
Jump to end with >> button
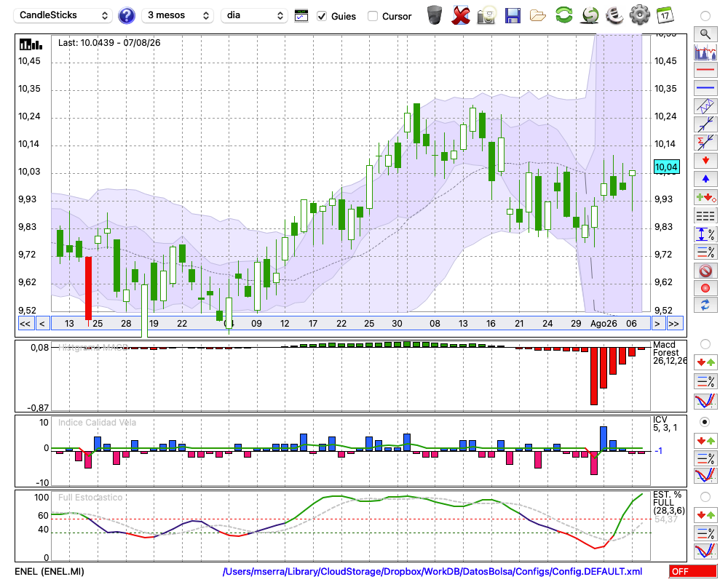click(x=673, y=324)
